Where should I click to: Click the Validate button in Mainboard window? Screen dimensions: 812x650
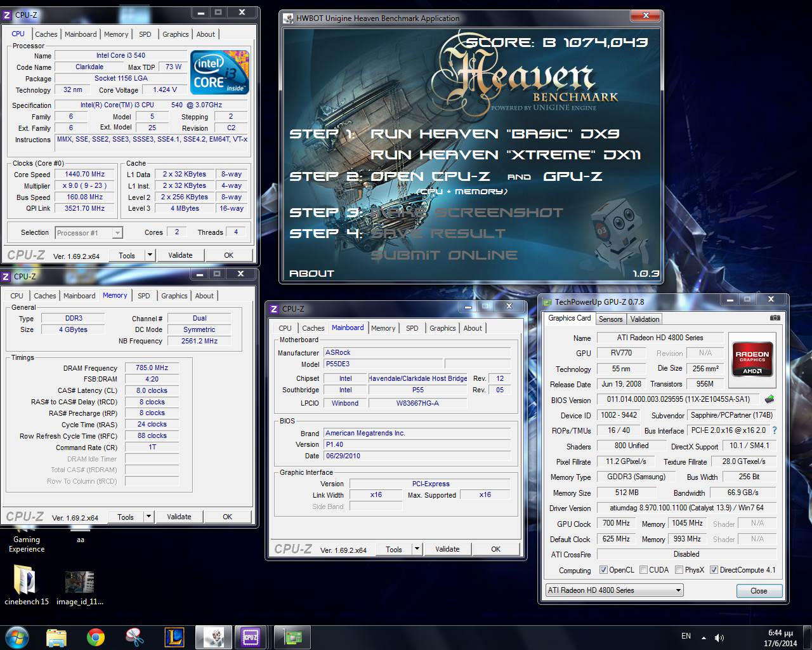pyautogui.click(x=447, y=549)
